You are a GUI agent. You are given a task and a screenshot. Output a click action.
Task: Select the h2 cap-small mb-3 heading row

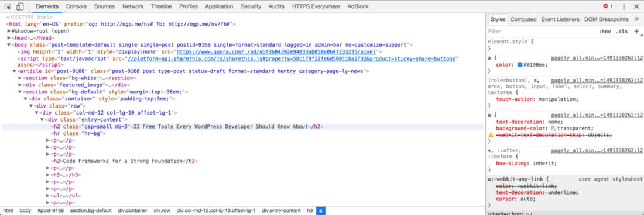[x=243, y=127]
